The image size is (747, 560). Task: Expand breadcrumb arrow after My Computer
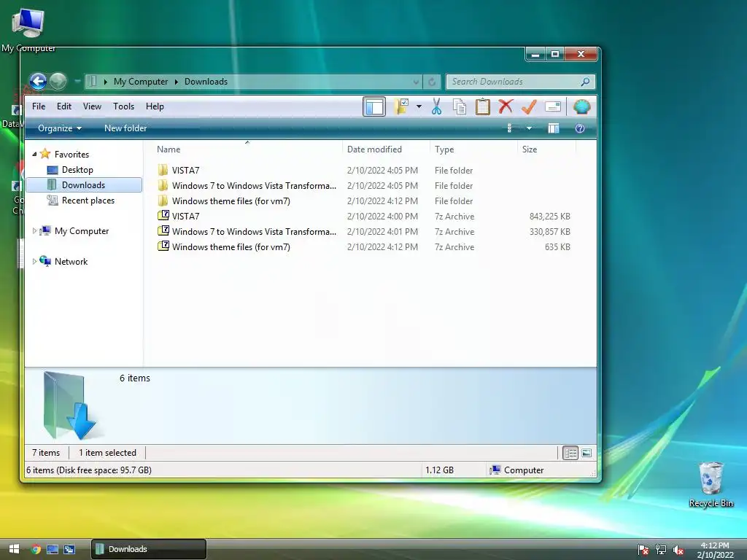pos(177,82)
